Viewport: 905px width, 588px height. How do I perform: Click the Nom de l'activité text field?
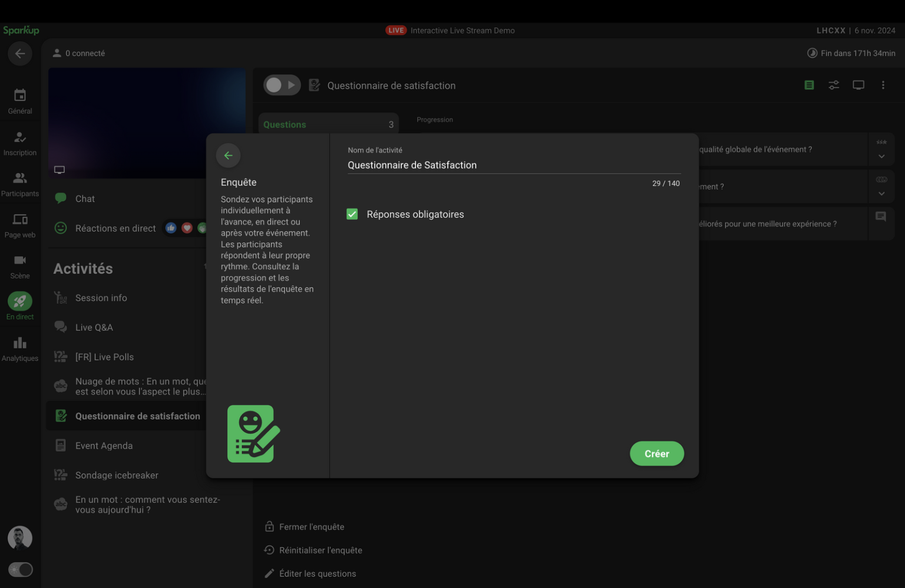[x=513, y=166]
